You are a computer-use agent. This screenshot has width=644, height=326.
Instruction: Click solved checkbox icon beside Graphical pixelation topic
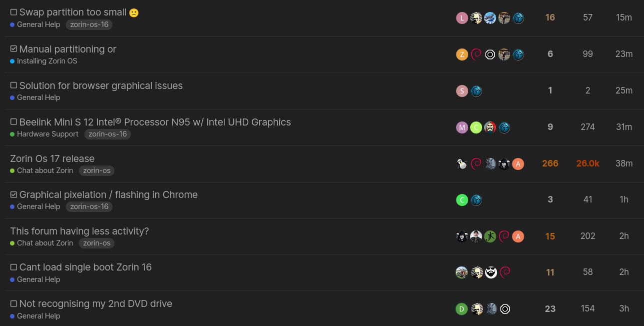[x=13, y=194]
